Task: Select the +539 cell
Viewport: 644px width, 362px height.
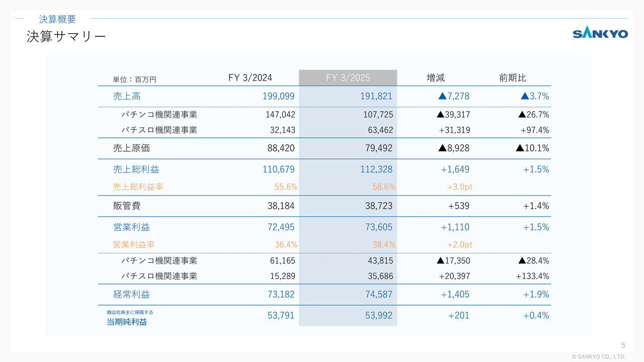Action: 459,206
